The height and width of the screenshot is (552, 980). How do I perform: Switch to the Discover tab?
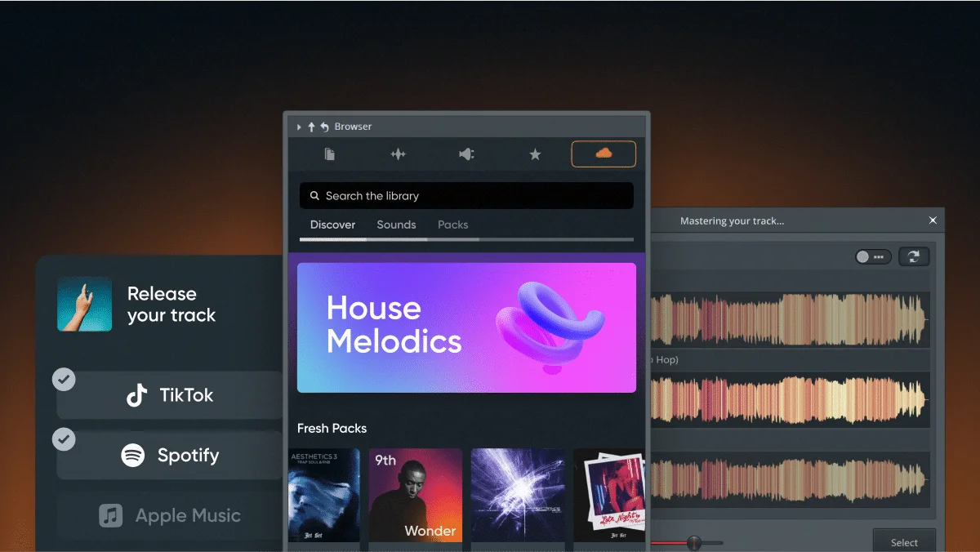coord(332,225)
